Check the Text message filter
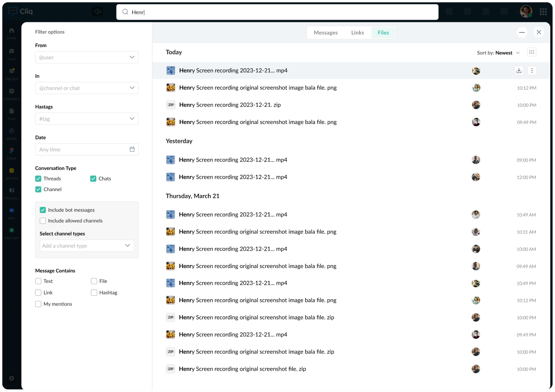This screenshot has height=392, width=555. coord(38,281)
